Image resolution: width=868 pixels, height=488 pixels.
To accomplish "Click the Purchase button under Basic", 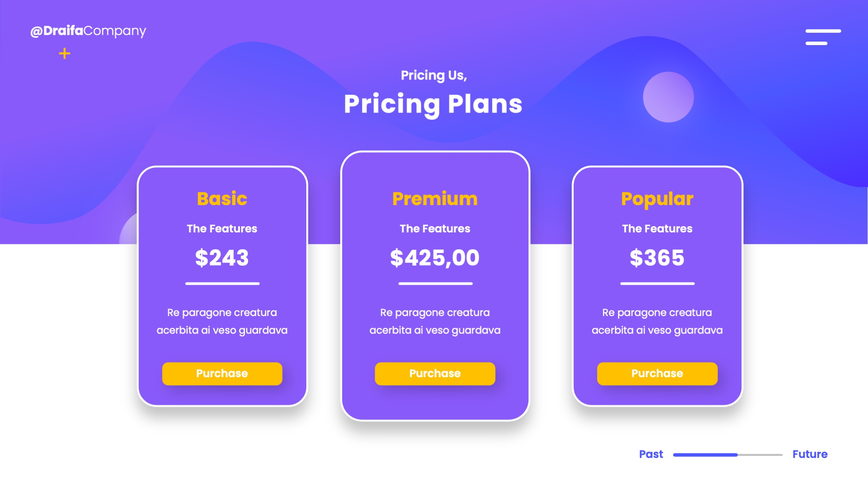I will pos(222,373).
